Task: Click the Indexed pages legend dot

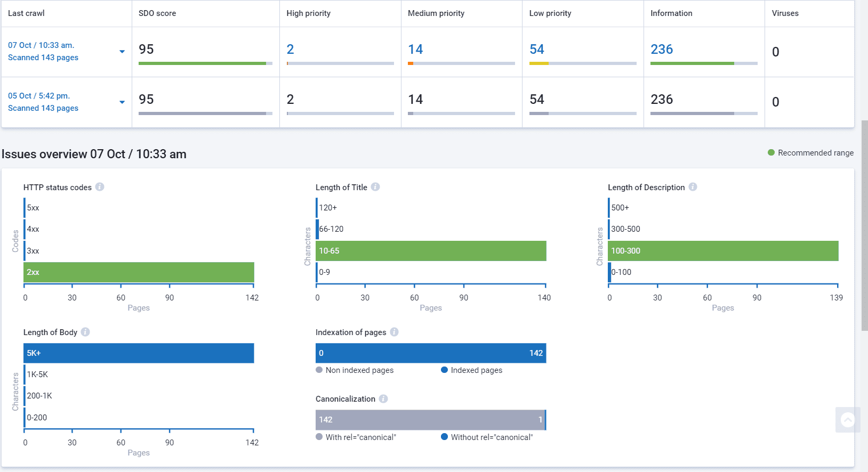Action: point(444,370)
